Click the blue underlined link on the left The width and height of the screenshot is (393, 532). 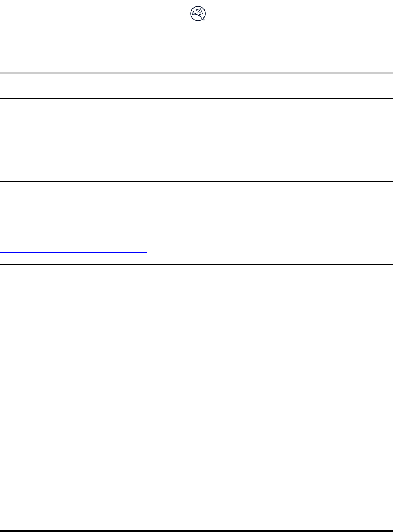73,252
